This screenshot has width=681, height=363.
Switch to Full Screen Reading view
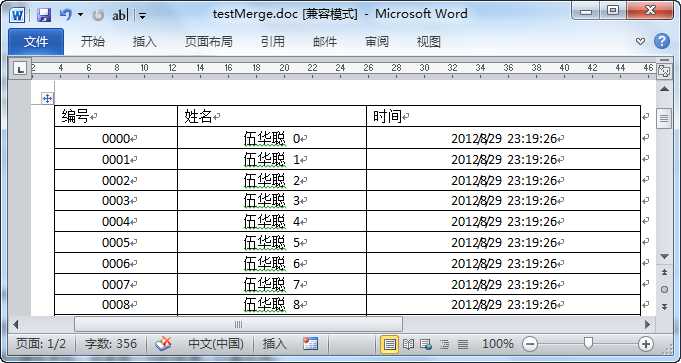[408, 345]
